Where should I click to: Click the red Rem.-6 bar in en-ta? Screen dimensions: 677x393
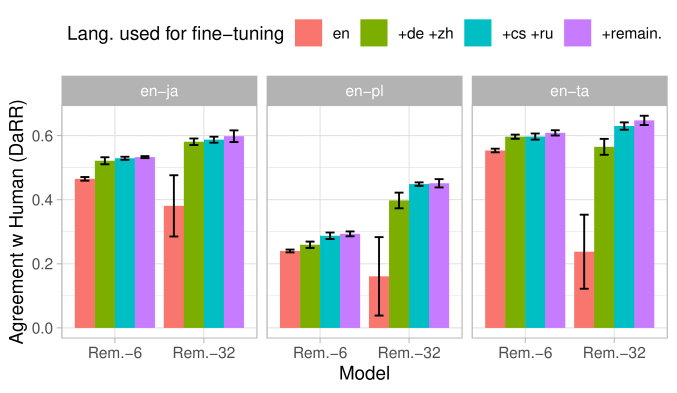click(495, 239)
